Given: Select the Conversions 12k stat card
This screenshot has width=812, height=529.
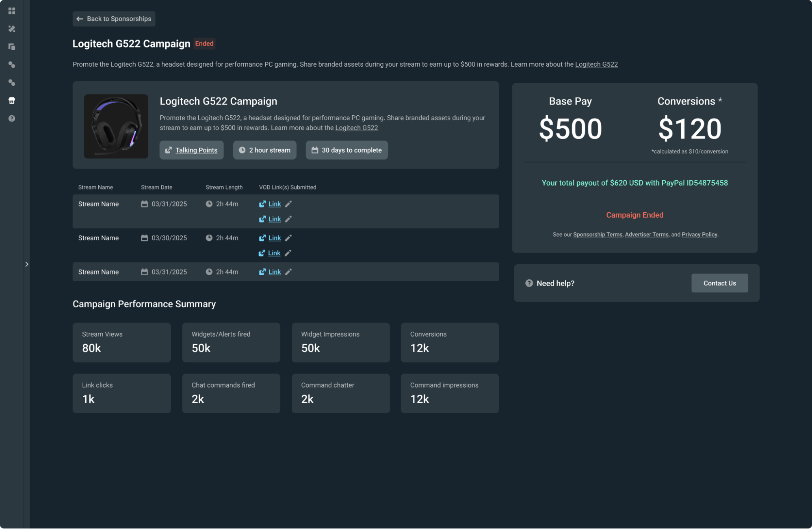Looking at the screenshot, I should [450, 343].
